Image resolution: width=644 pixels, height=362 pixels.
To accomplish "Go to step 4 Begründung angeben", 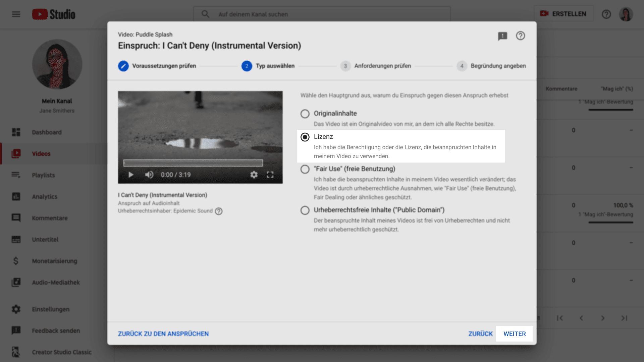I will tap(491, 66).
